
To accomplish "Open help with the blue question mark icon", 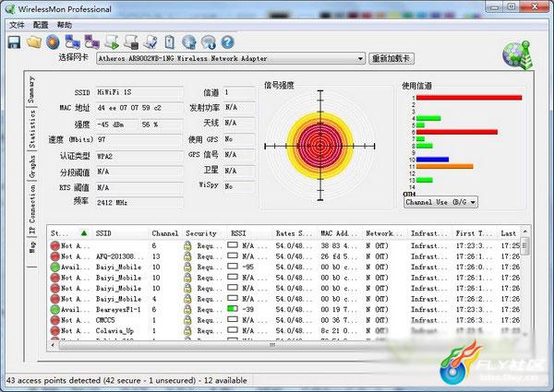I will tap(227, 42).
